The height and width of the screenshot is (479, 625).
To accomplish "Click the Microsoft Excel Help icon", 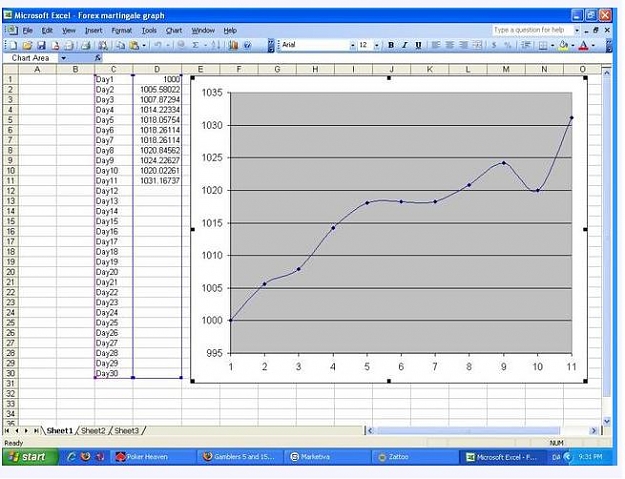I will point(248,45).
